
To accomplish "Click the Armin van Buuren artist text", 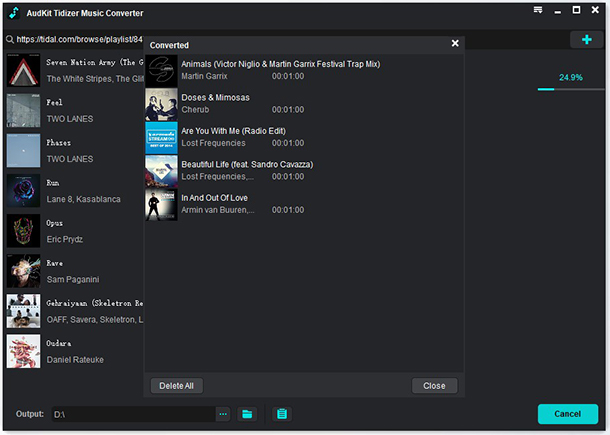I will [218, 210].
